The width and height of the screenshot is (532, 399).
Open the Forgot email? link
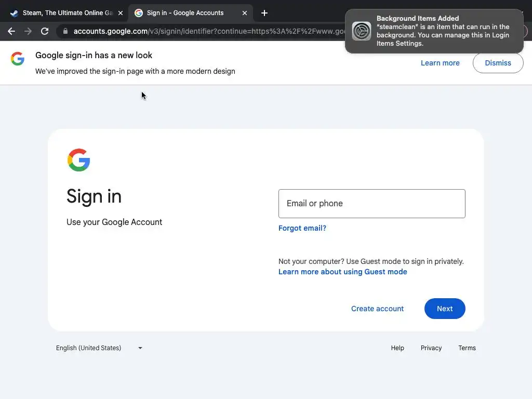point(302,228)
